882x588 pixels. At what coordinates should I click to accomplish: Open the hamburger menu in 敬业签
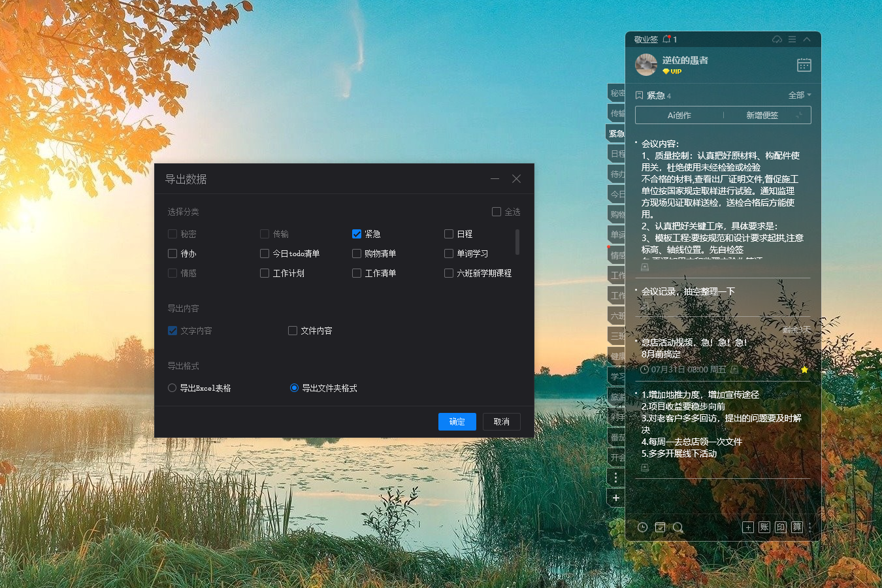(x=792, y=39)
